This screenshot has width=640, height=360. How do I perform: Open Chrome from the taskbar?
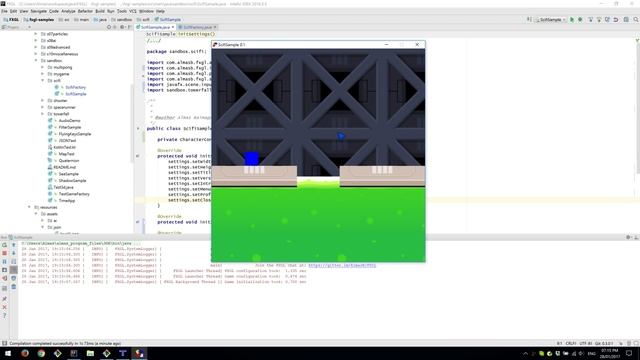pyautogui.click(x=41, y=353)
